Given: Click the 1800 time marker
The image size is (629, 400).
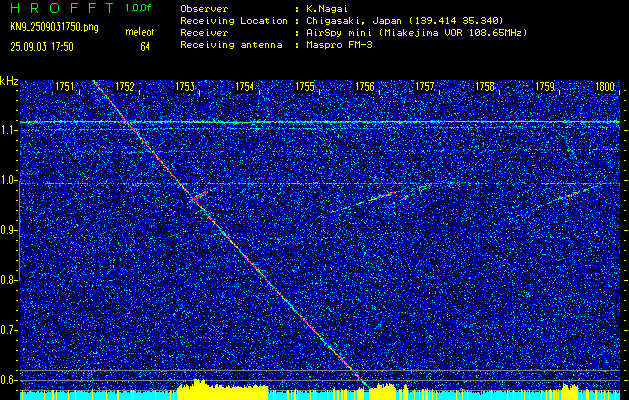Looking at the screenshot, I should click(x=605, y=87).
